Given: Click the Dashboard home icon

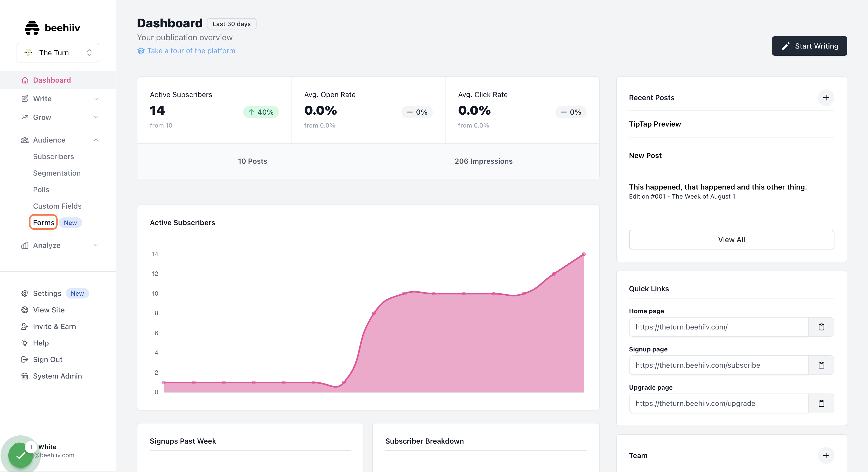Looking at the screenshot, I should 25,80.
